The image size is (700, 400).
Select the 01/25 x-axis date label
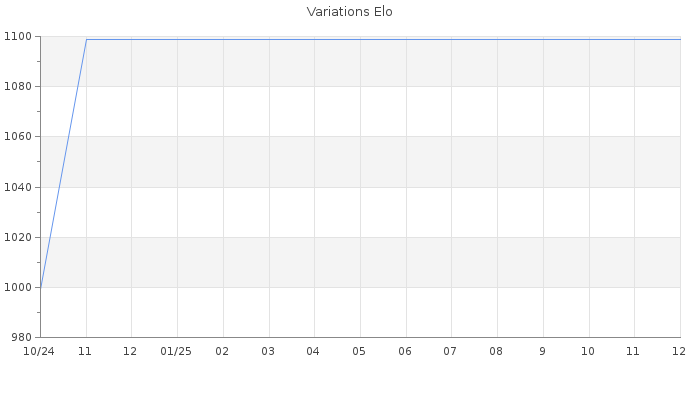[x=176, y=351]
